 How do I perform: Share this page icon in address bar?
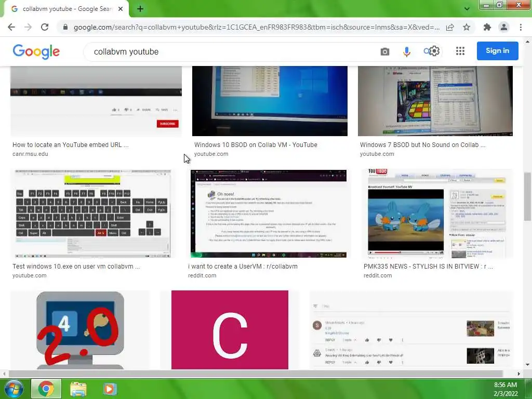point(450,27)
